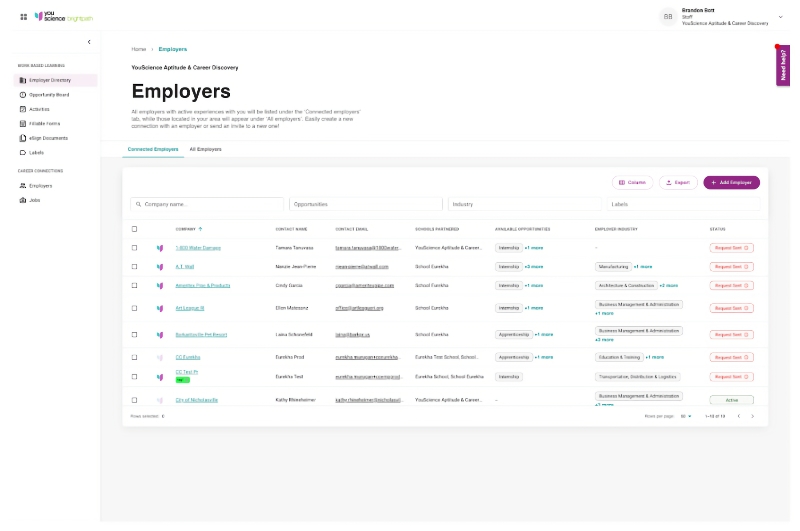Sort by Company column arrow
Image resolution: width=800 pixels, height=531 pixels.
(201, 229)
